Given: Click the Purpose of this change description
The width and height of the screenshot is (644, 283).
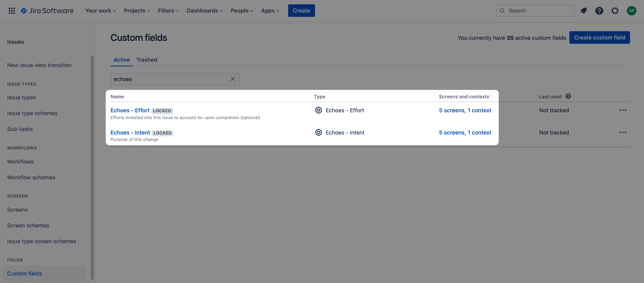Looking at the screenshot, I should point(134,140).
